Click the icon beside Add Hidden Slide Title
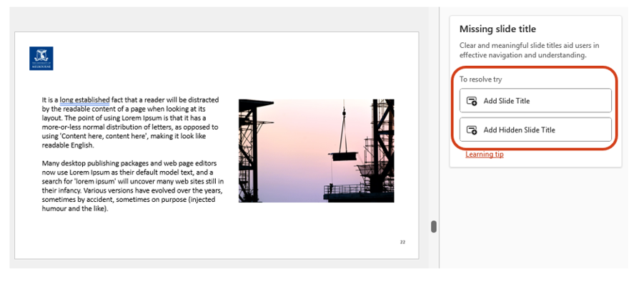The image size is (644, 282). point(472,130)
